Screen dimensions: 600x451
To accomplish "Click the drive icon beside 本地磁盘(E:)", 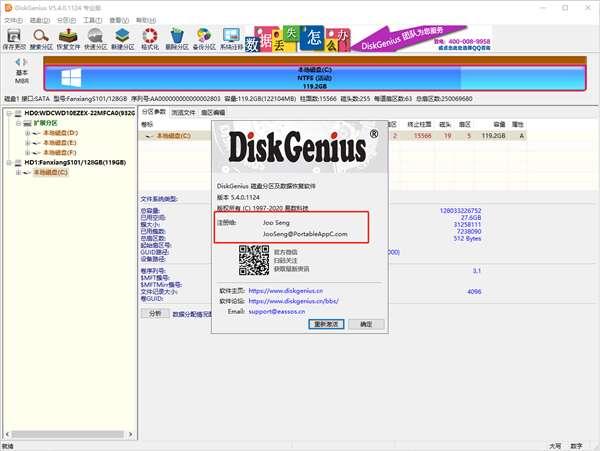I will (36, 143).
